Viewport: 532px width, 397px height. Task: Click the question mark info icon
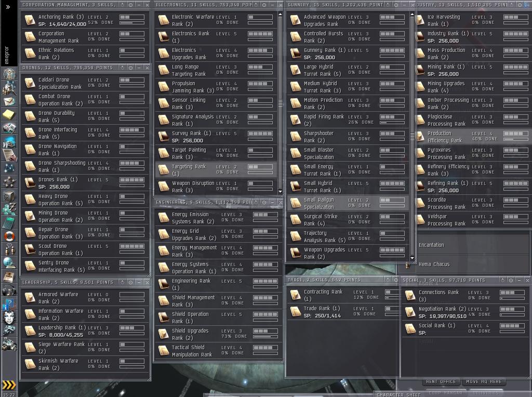(9, 303)
